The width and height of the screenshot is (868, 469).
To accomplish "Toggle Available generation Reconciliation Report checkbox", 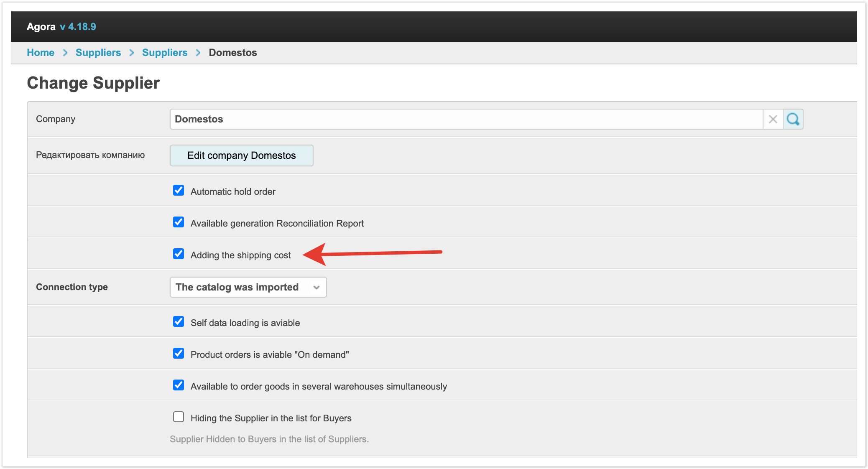I will click(179, 222).
